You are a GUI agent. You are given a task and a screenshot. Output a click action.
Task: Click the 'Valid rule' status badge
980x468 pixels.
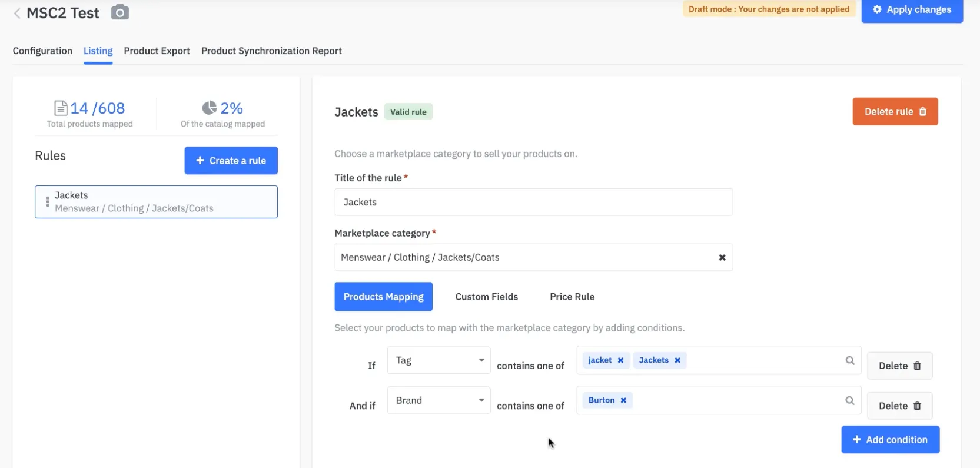tap(408, 112)
